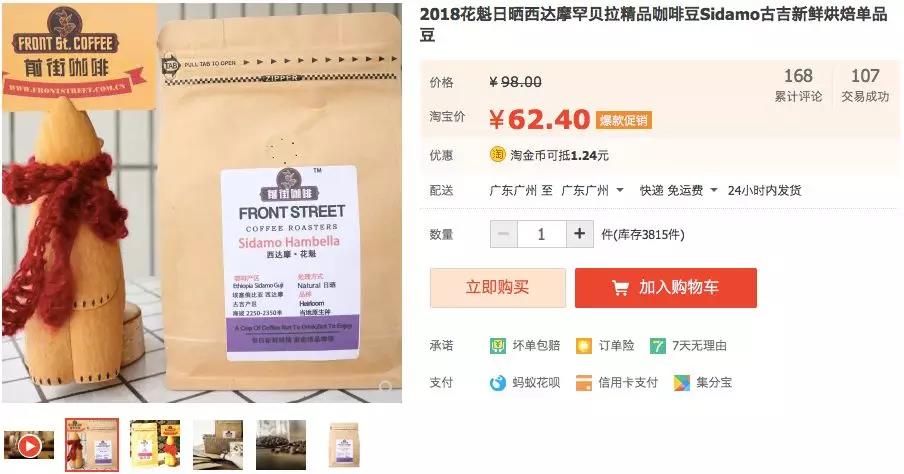The image size is (904, 474).
Task: Play the product video thumbnail
Action: point(29,445)
